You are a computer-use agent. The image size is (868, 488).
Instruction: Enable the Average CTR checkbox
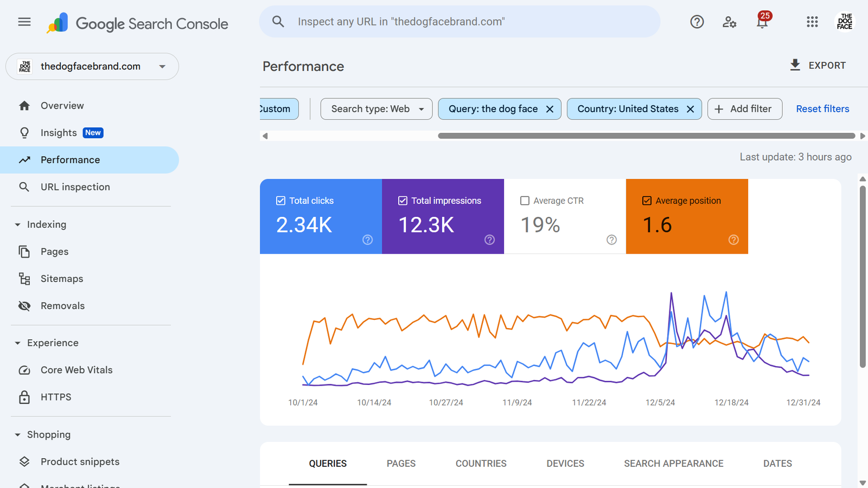525,201
